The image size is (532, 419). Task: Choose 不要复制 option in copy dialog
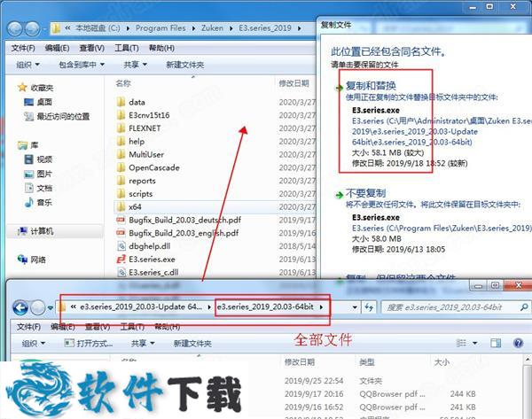pyautogui.click(x=365, y=194)
